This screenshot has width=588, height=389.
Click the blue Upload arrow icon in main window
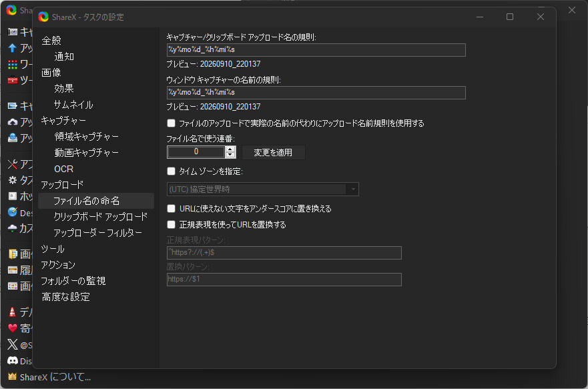(13, 48)
